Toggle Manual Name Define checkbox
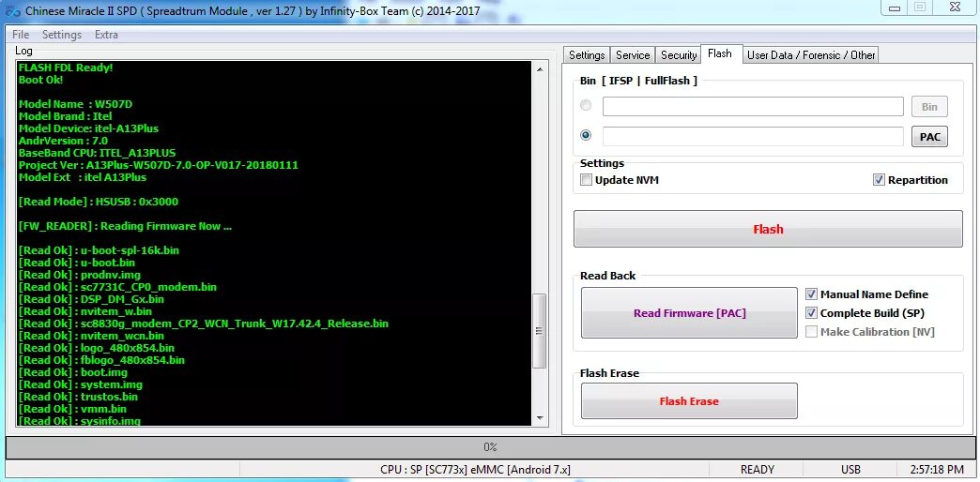This screenshot has width=980, height=482. [811, 294]
